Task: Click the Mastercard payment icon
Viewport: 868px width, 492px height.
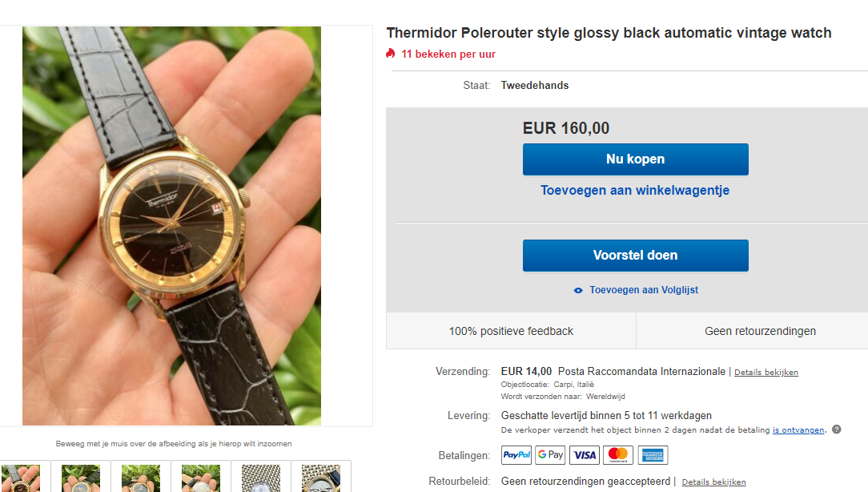Action: [618, 455]
